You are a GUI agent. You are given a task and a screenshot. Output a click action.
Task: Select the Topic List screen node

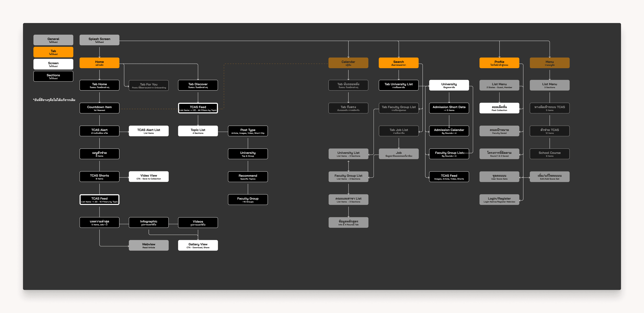pos(198,131)
